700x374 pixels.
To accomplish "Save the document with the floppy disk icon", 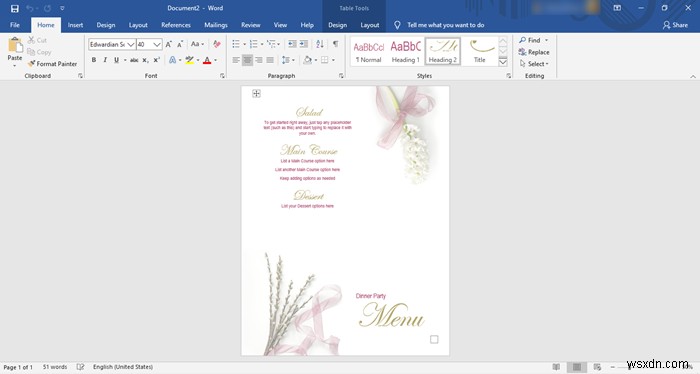I will (15, 8).
